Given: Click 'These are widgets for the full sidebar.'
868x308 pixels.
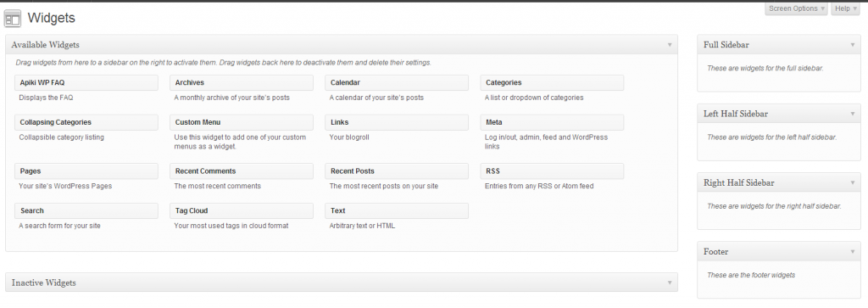Looking at the screenshot, I should [765, 68].
